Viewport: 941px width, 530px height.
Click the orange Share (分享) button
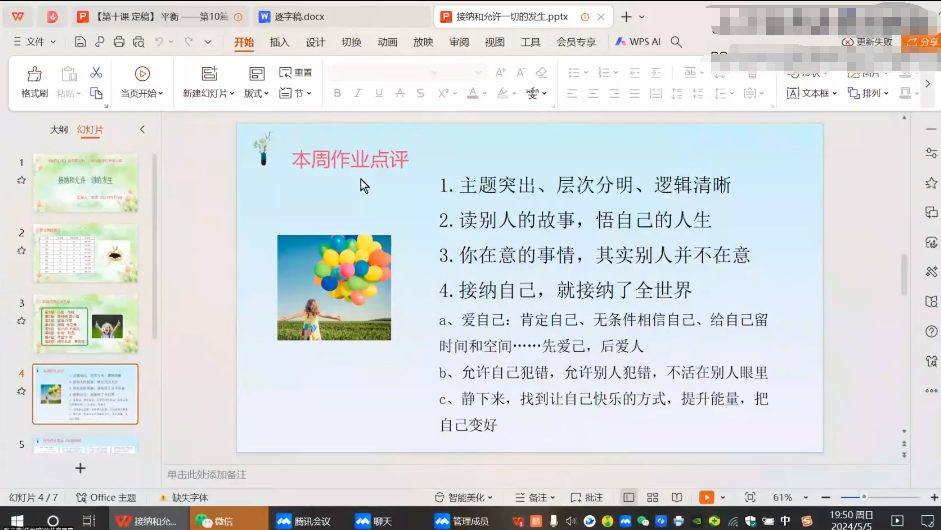pos(920,42)
